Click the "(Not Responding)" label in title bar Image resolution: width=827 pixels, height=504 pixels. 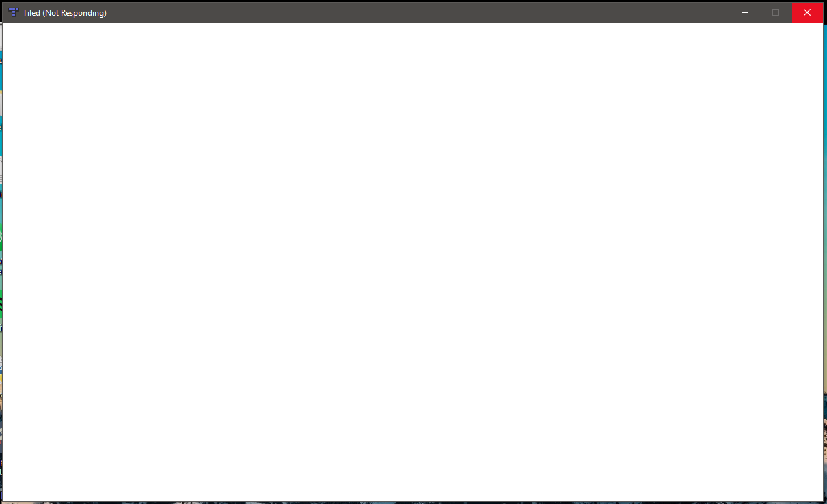coord(74,13)
